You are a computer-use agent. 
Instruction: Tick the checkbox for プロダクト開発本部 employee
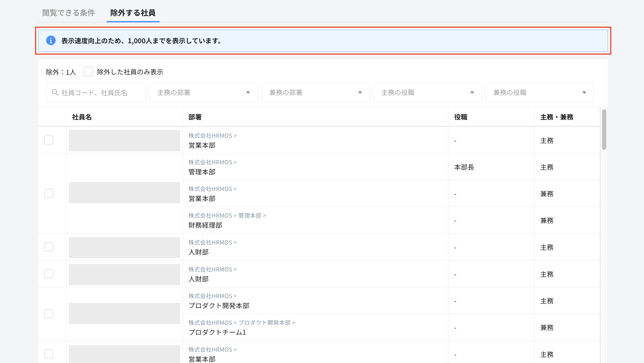49,314
